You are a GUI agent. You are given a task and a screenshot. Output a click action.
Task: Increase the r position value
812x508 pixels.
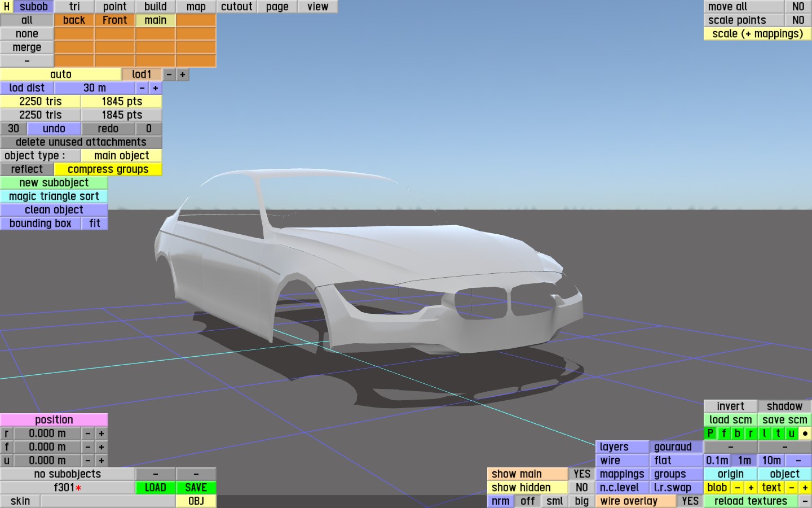(x=101, y=433)
